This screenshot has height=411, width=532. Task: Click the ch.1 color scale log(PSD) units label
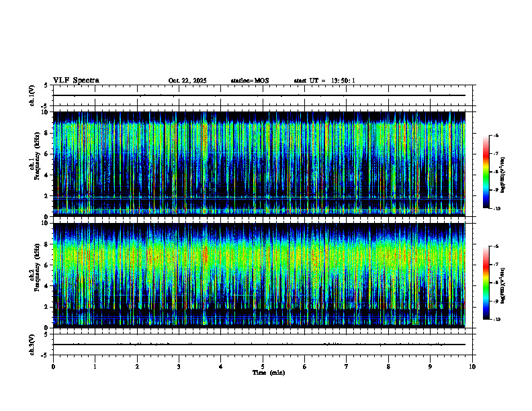tap(503, 175)
